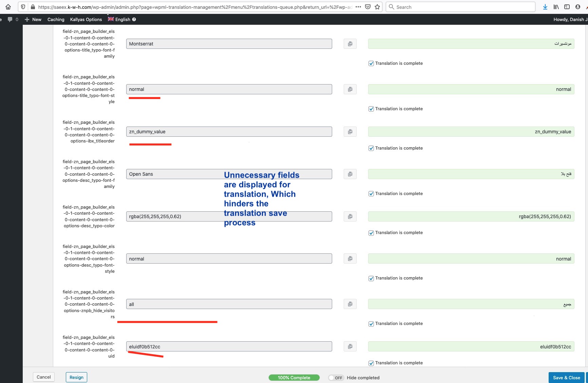Click the padlock site info icon

pyautogui.click(x=33, y=7)
